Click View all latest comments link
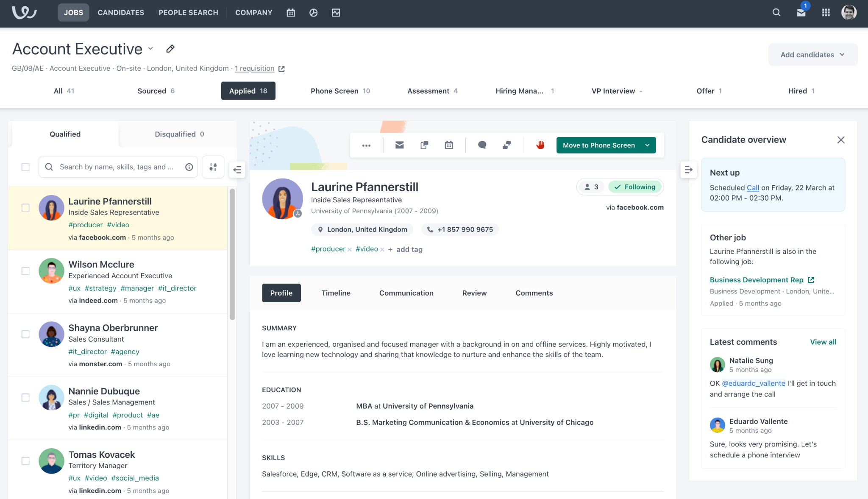 click(x=823, y=342)
